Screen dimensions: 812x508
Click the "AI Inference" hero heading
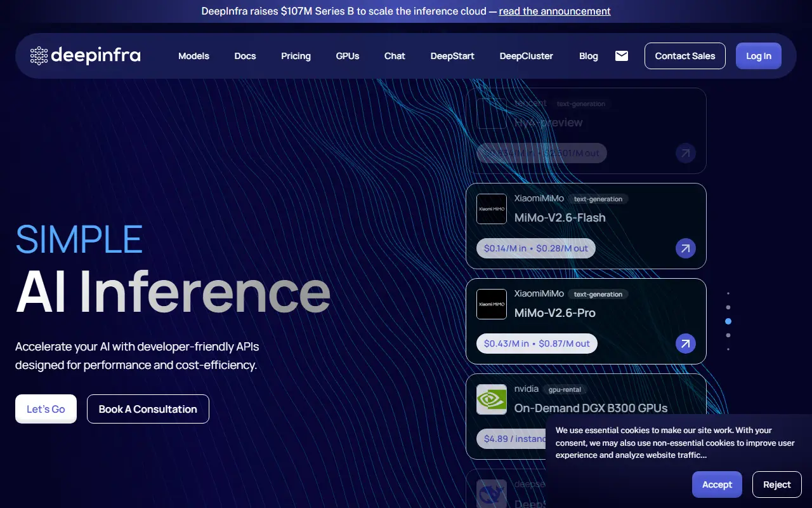[x=173, y=291]
